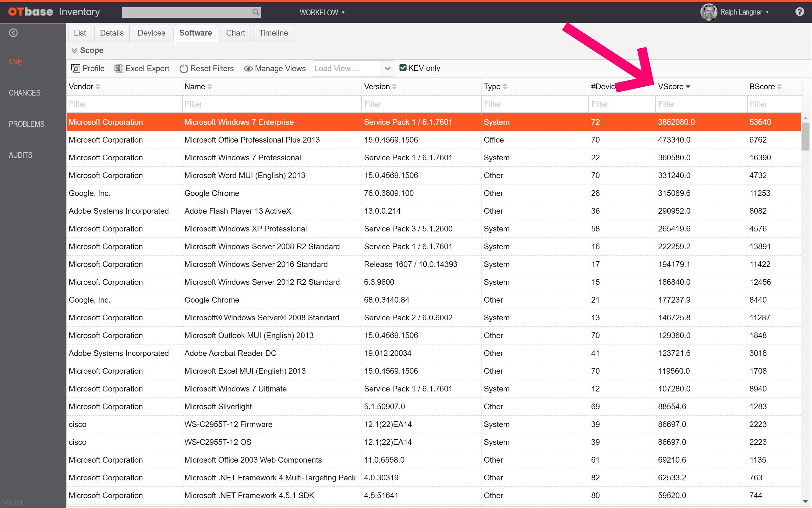Switch to the Devices tab

coord(151,33)
